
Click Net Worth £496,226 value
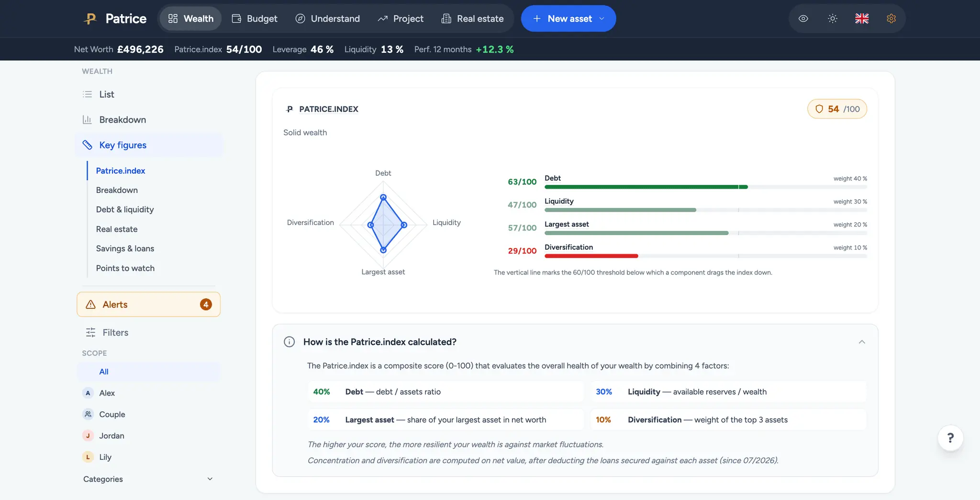click(140, 49)
